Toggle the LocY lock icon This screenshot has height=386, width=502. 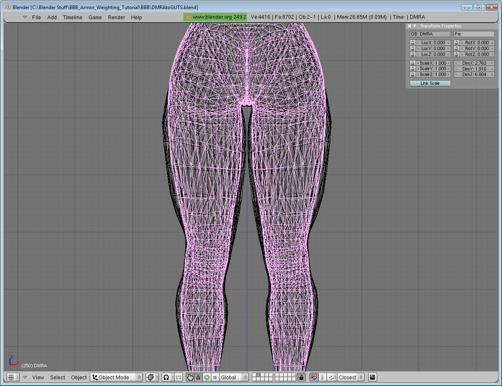tap(413, 48)
